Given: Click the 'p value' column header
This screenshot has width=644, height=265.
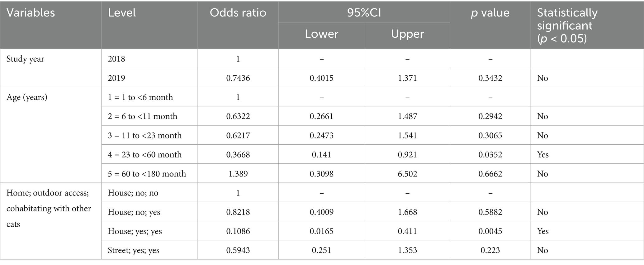Looking at the screenshot, I should click(x=490, y=13).
